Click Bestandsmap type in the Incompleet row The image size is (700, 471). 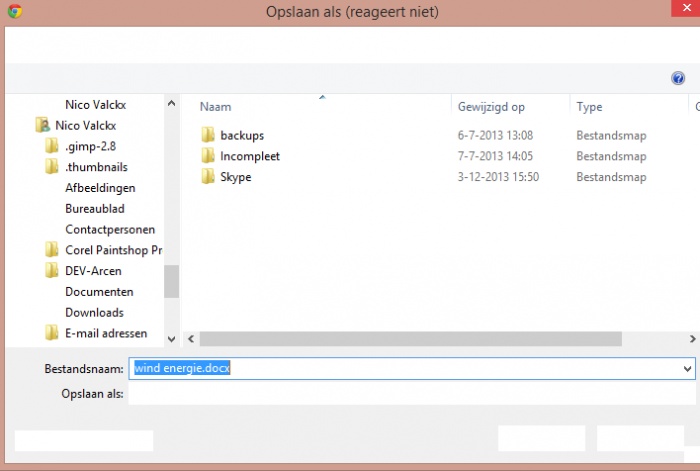pos(611,156)
